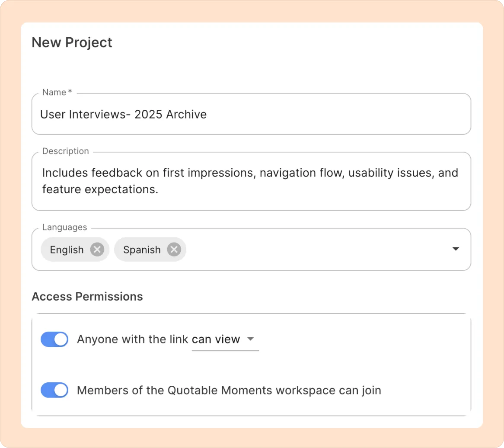Click the "Access Permissions" section heading
Image resolution: width=504 pixels, height=448 pixels.
[x=87, y=297]
